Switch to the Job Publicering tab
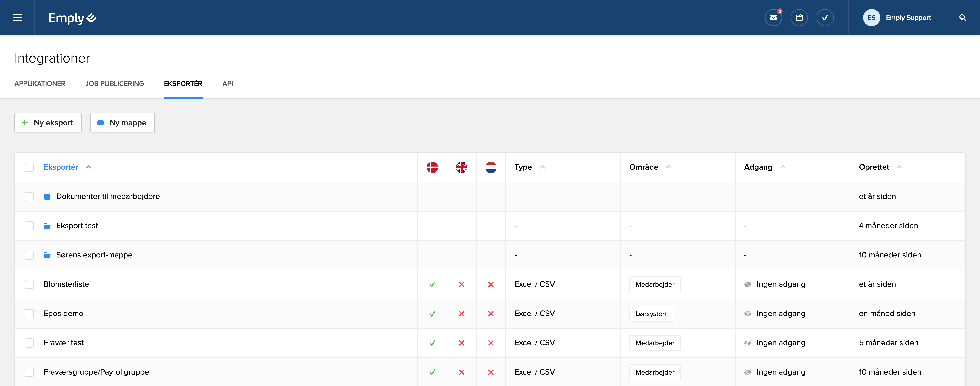Image resolution: width=980 pixels, height=386 pixels. (x=114, y=84)
